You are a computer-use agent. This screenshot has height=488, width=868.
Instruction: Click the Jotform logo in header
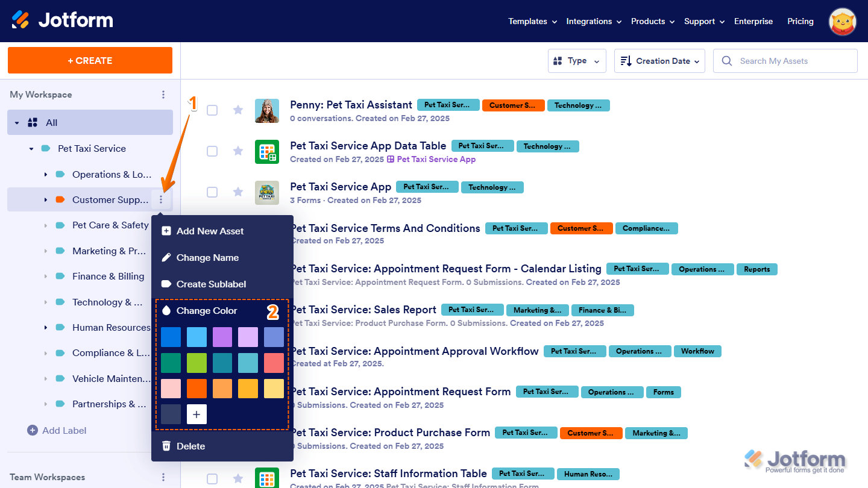(62, 20)
